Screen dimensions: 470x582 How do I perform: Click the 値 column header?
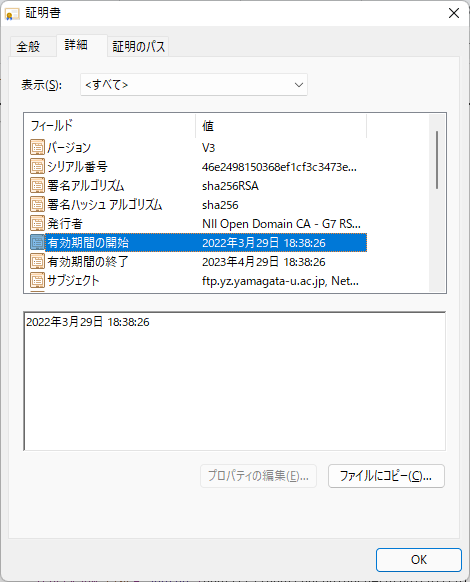click(x=281, y=126)
